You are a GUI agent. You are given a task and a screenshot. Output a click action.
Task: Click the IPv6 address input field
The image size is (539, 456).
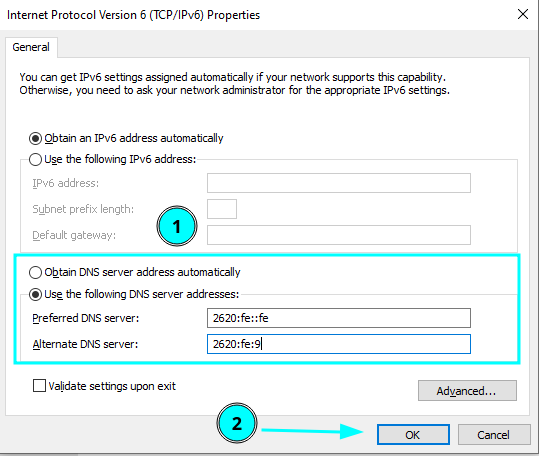[339, 183]
